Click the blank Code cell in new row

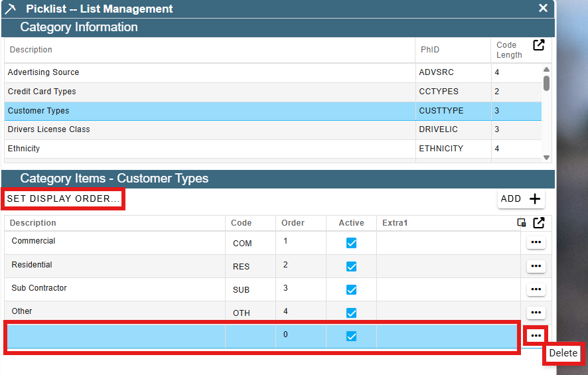click(250, 337)
